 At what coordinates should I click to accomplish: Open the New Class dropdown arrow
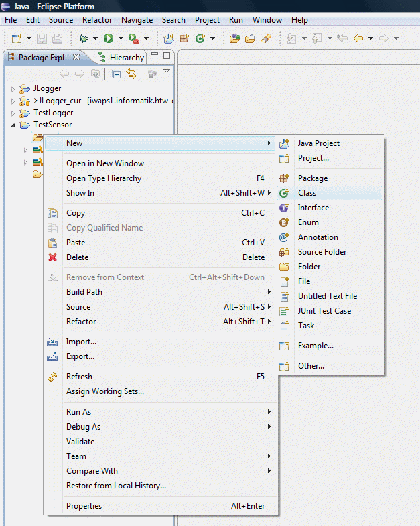213,38
